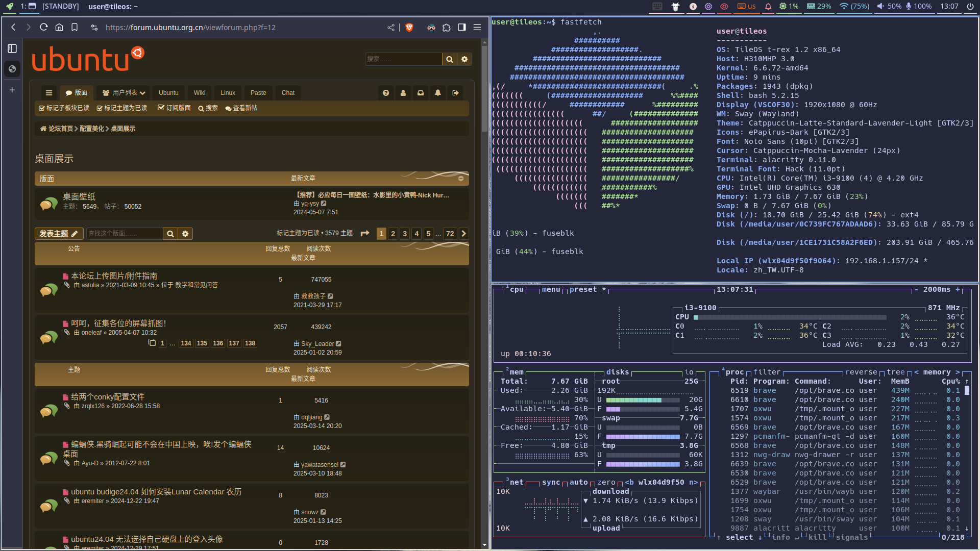The width and height of the screenshot is (980, 551).
Task: Add new sidebar item plus icon
Action: click(12, 90)
